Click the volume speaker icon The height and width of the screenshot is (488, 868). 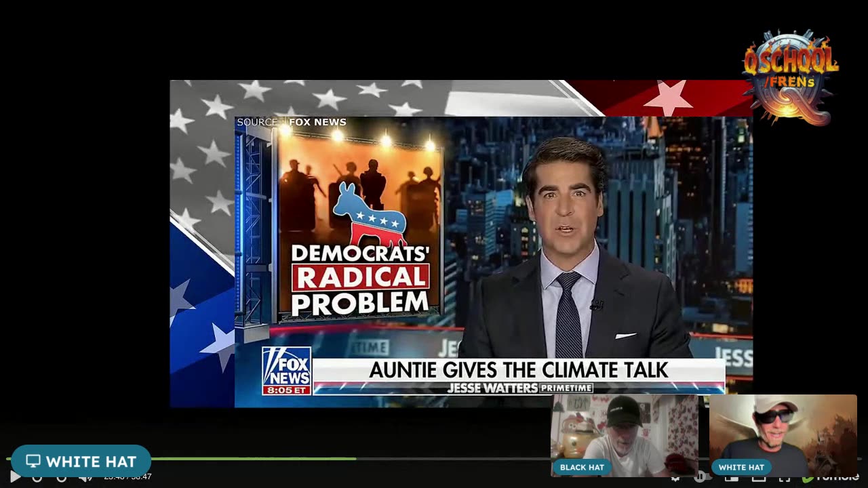(85, 478)
